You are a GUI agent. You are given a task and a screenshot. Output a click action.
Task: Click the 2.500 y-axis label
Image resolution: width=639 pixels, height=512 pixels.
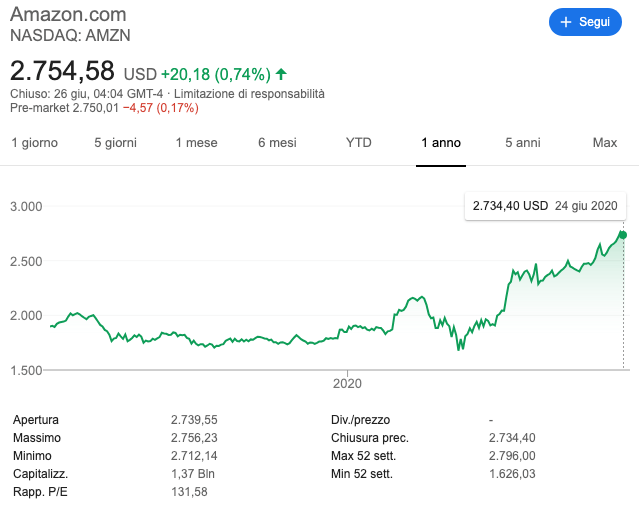coord(26,261)
